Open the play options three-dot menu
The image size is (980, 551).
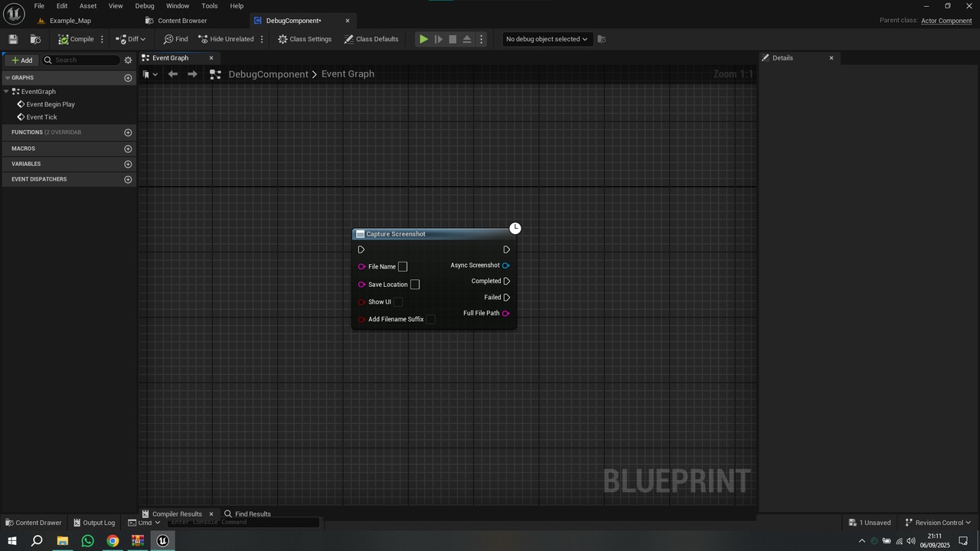482,39
